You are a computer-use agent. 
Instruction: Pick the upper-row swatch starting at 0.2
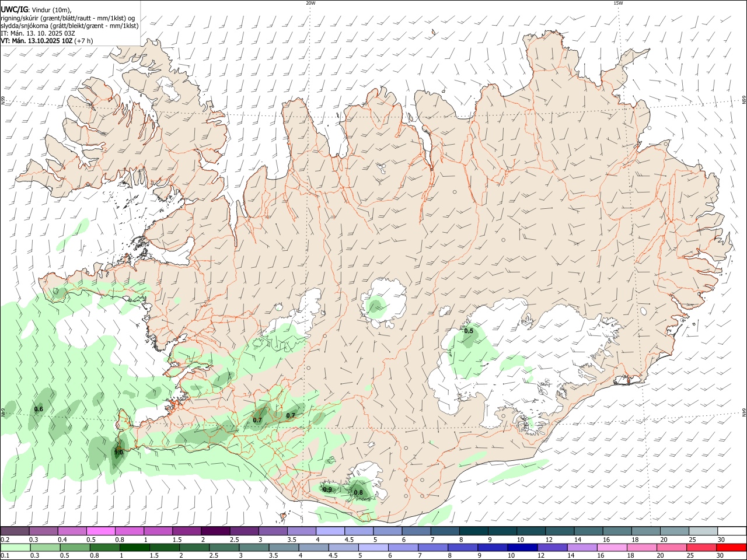(x=15, y=531)
